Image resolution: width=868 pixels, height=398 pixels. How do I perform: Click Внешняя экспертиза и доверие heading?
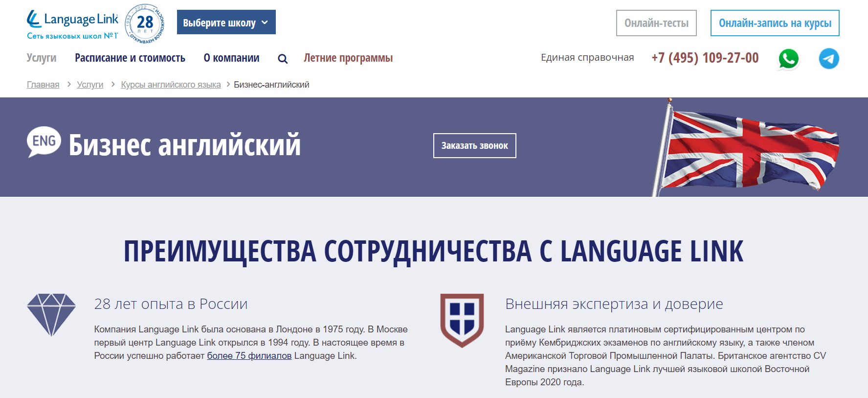pos(614,304)
